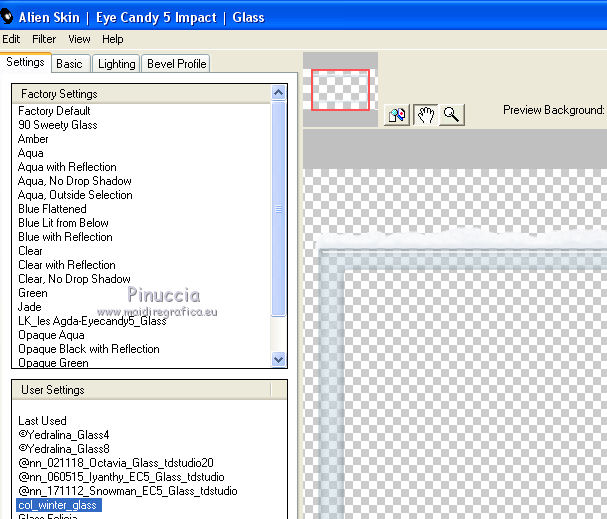Select @nn_171112_Snowman_EC5_Glass_tdstudio setting
Viewport: 607px width, 519px height.
pyautogui.click(x=127, y=491)
